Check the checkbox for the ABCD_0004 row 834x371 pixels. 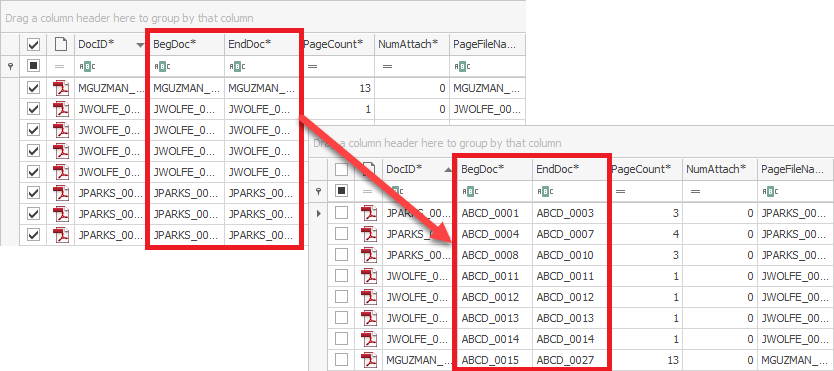pyautogui.click(x=341, y=234)
